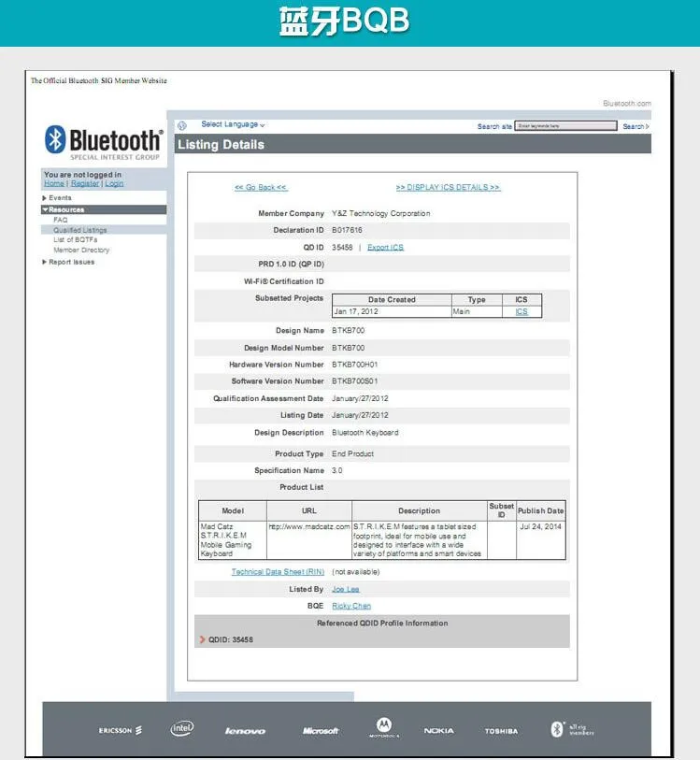Click the Listing Details header
The width and height of the screenshot is (700, 760).
tap(221, 145)
